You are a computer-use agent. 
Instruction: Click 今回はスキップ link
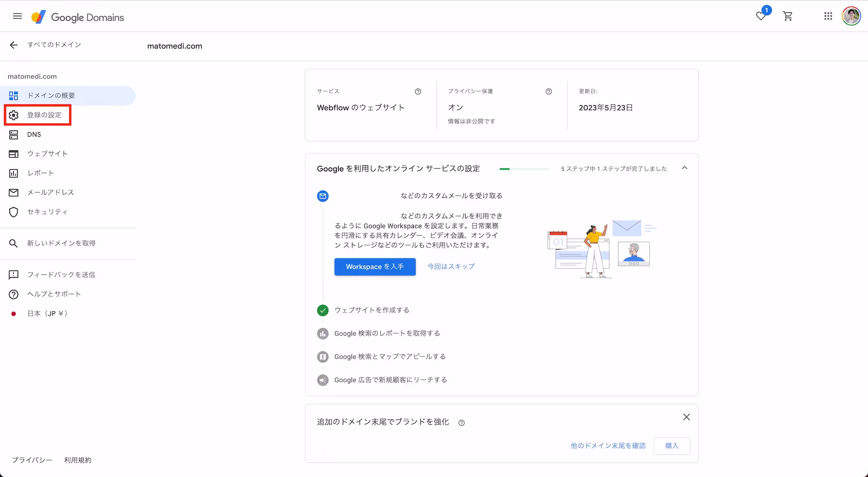pos(451,267)
